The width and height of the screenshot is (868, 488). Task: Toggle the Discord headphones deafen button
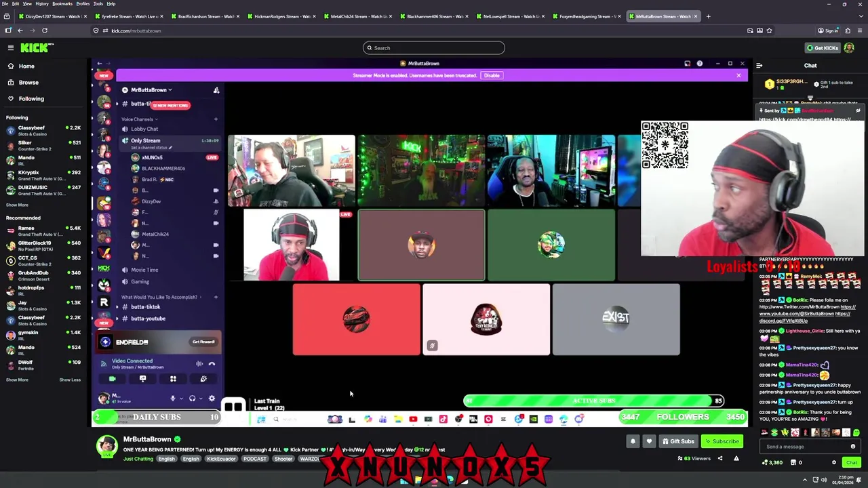pos(193,399)
